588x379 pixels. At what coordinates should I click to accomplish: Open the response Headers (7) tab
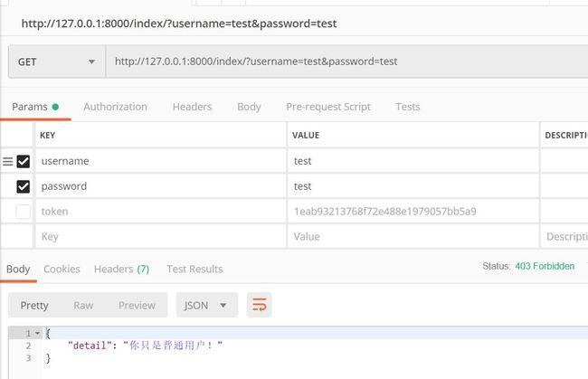[121, 270]
